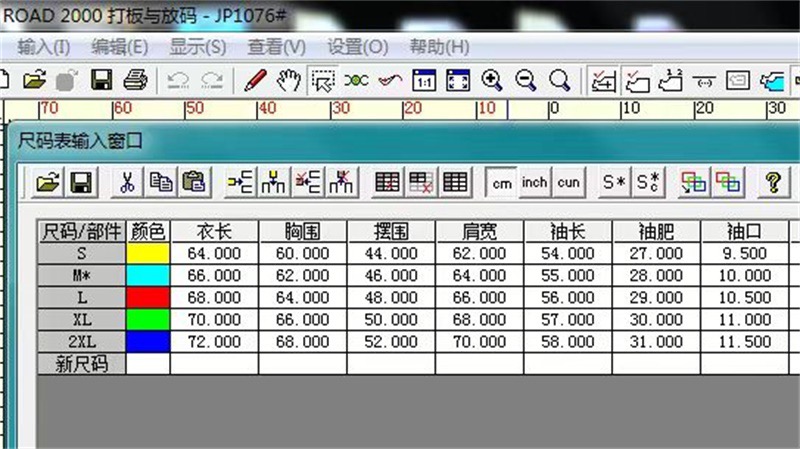800x449 pixels.
Task: Click paste clipboard icon in size table toolbar
Action: coord(194,182)
